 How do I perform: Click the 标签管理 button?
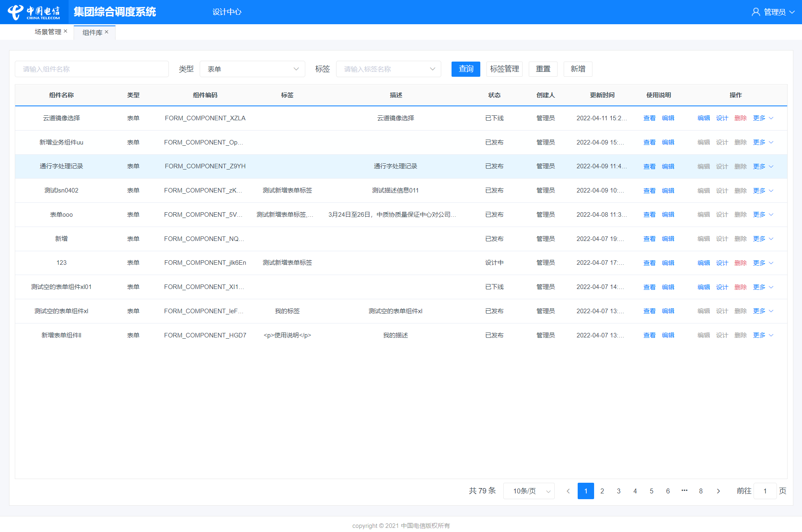504,69
